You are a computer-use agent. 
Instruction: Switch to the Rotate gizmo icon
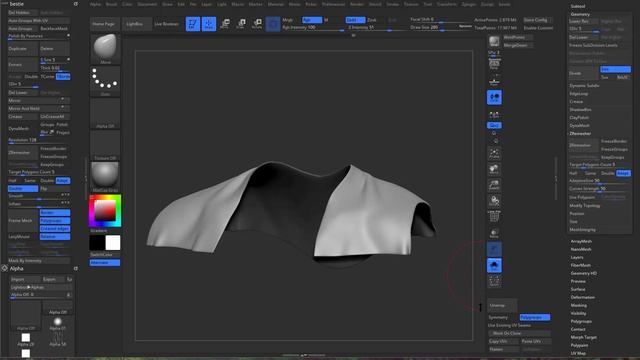257,24
